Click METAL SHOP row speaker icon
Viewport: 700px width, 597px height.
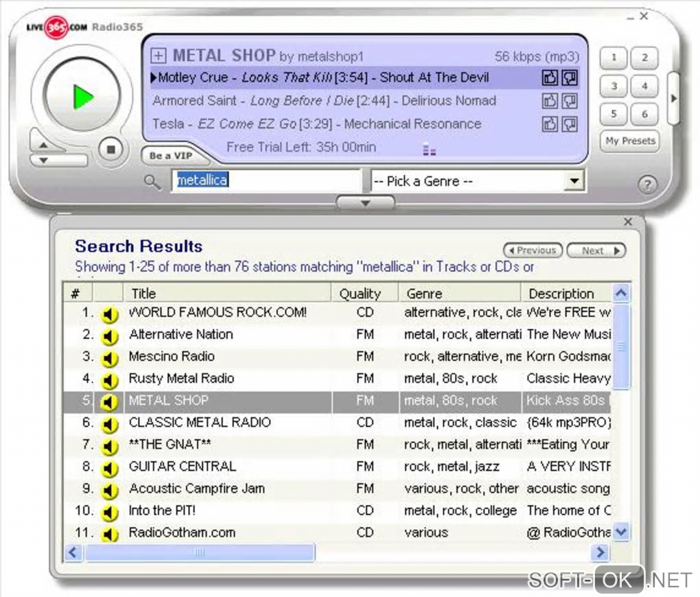pyautogui.click(x=109, y=402)
